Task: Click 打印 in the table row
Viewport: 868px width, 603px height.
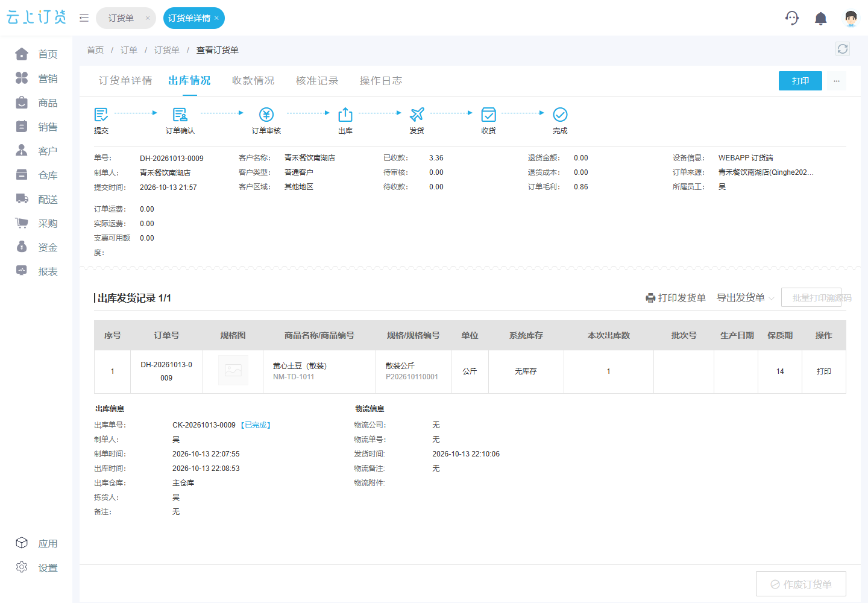Action: click(x=824, y=371)
